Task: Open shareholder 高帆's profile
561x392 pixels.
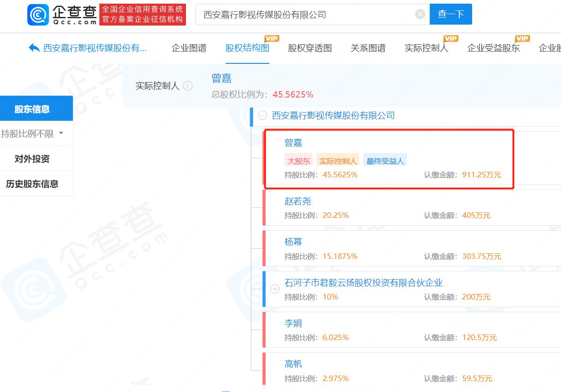Action: (x=293, y=364)
